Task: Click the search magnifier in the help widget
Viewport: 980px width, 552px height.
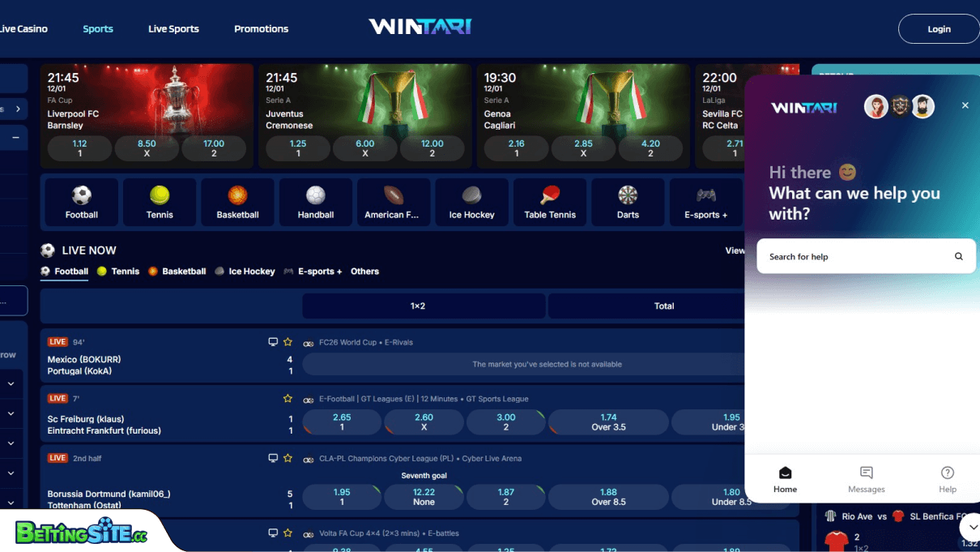Action: [958, 256]
